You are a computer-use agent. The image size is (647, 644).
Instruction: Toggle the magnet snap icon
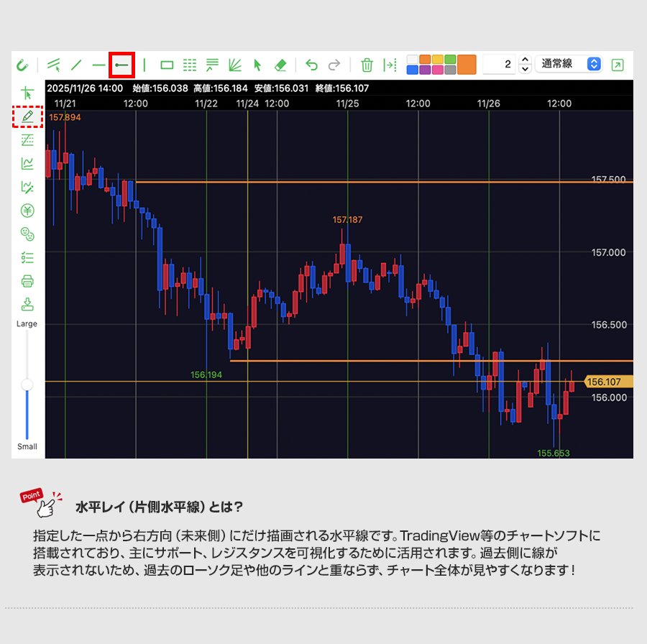(x=22, y=65)
